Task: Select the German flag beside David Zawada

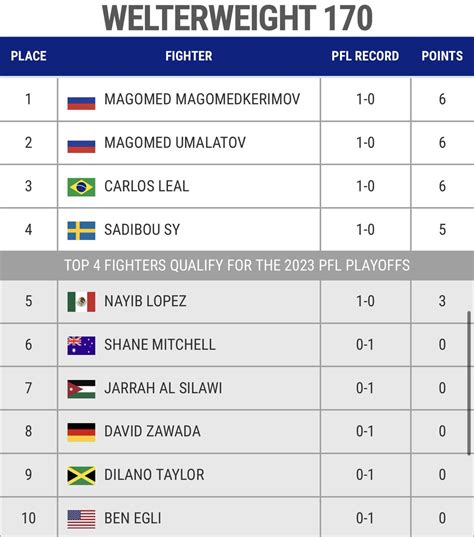Action: coord(81,432)
